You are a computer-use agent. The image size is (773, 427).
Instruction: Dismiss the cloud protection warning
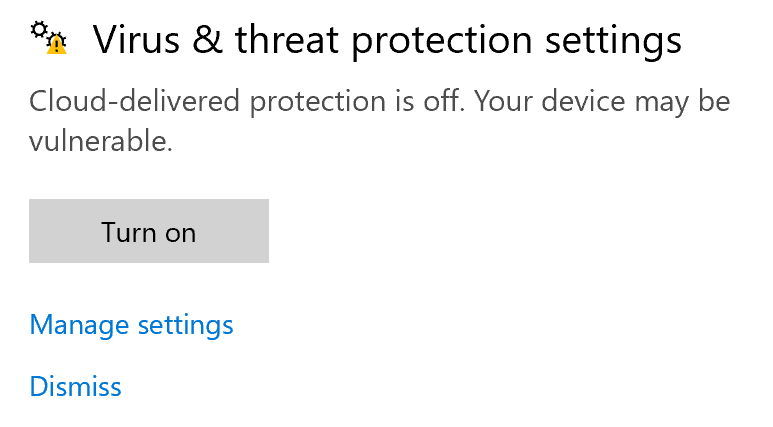(76, 387)
